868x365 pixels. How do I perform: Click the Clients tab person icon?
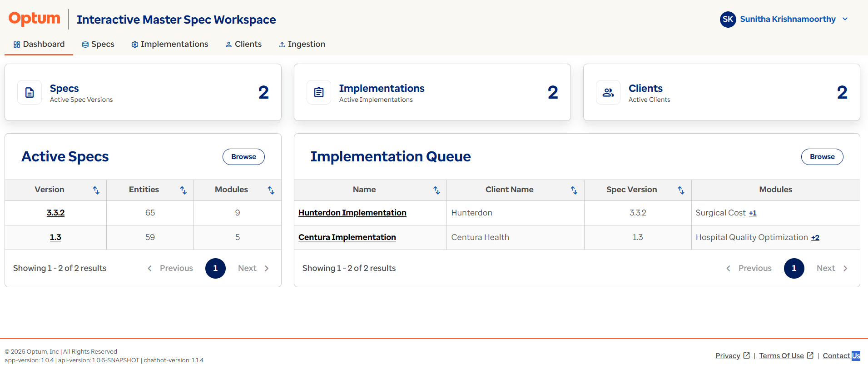229,45
